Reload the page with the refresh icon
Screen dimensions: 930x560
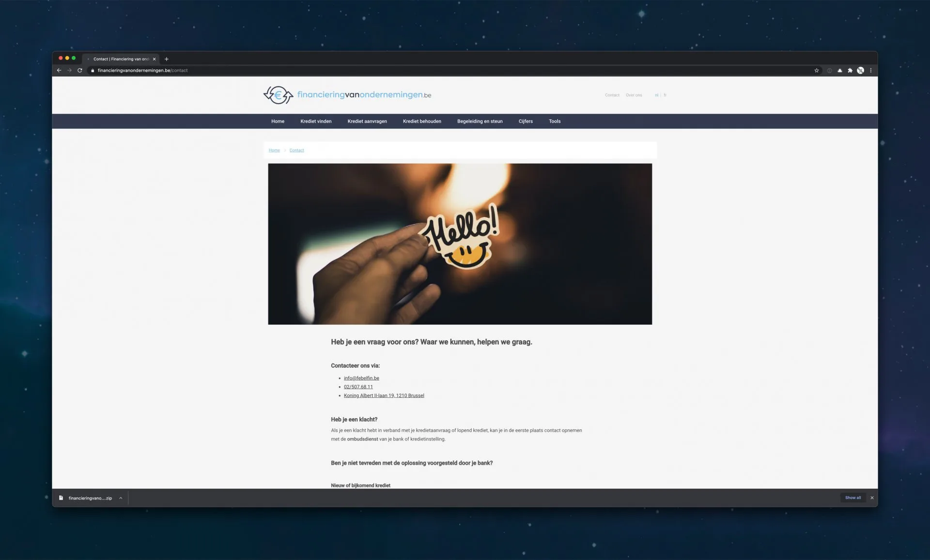click(80, 70)
